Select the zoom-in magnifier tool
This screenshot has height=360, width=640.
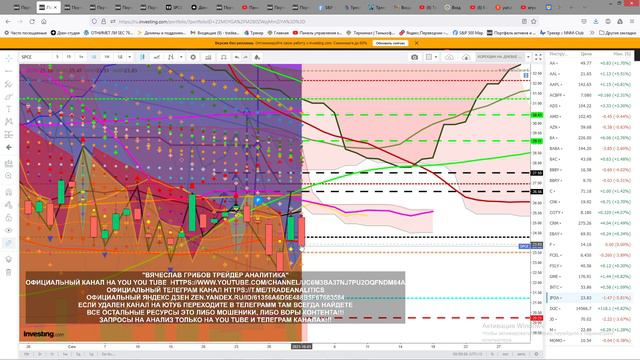tap(9, 176)
